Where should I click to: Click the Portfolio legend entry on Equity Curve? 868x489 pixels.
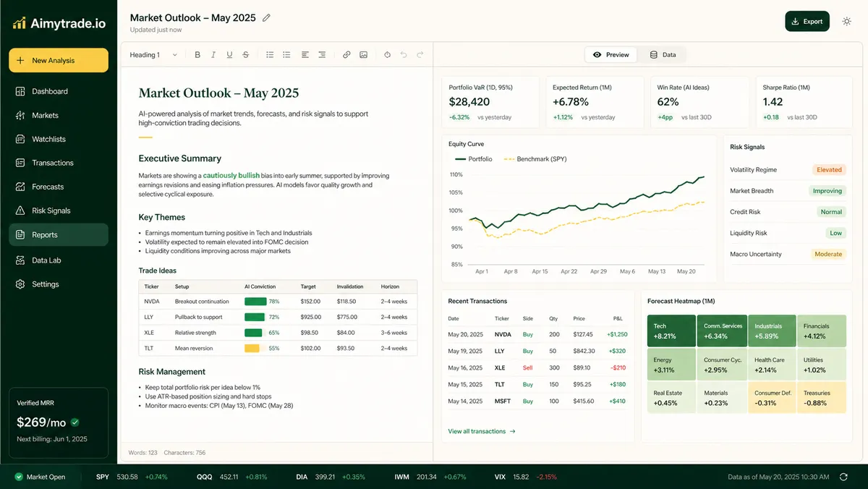[x=473, y=159]
